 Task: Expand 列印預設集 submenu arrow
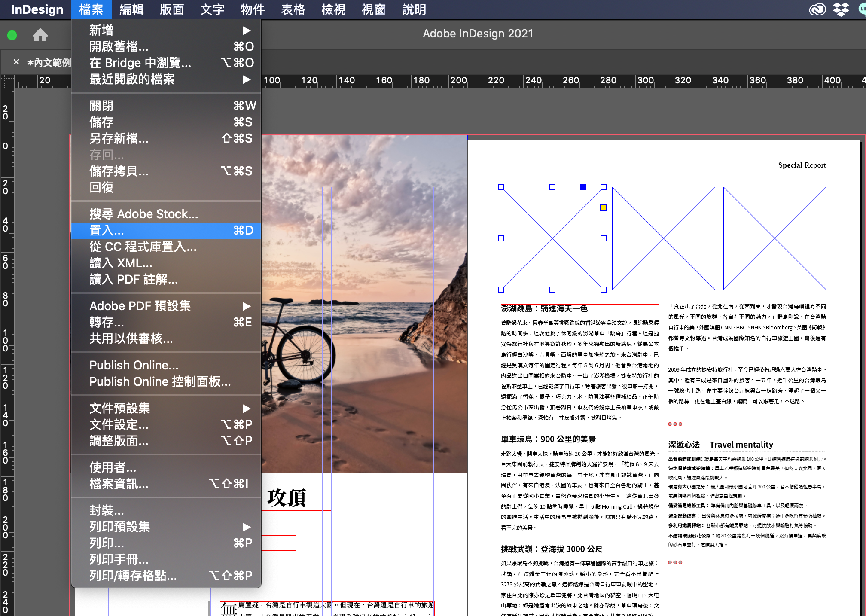click(x=246, y=527)
